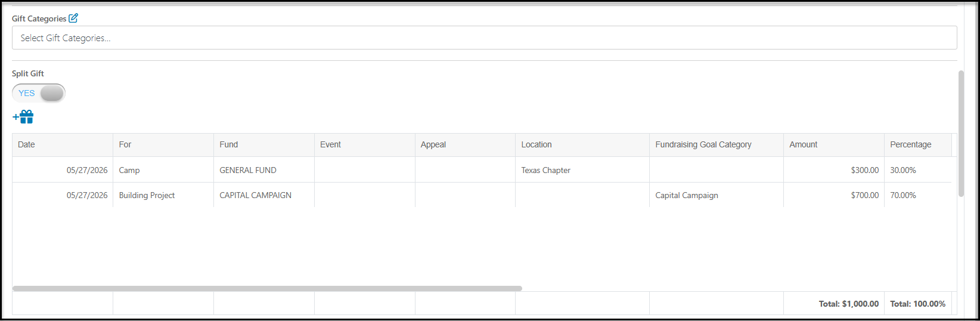Click the $700.00 amount cell

(x=834, y=195)
